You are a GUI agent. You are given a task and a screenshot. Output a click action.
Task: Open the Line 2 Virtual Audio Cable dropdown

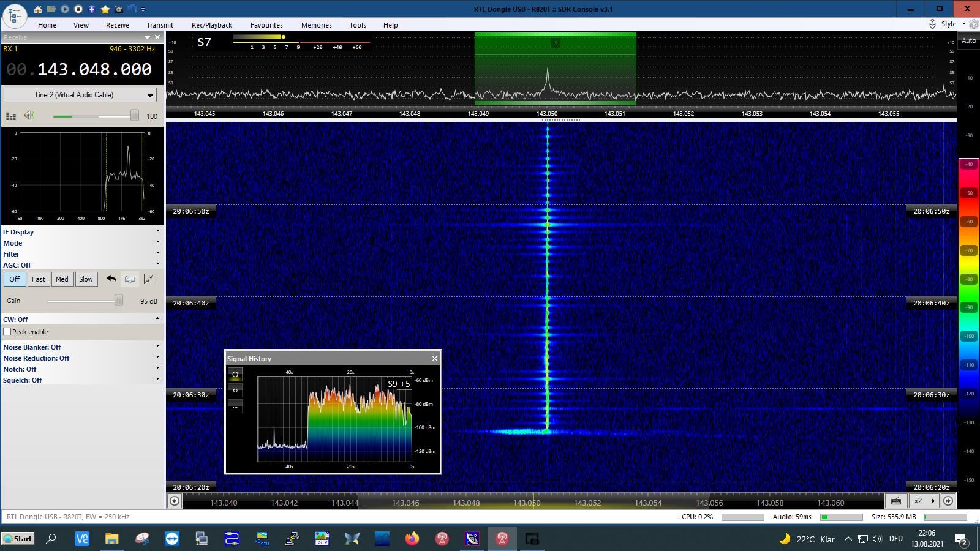pos(80,95)
